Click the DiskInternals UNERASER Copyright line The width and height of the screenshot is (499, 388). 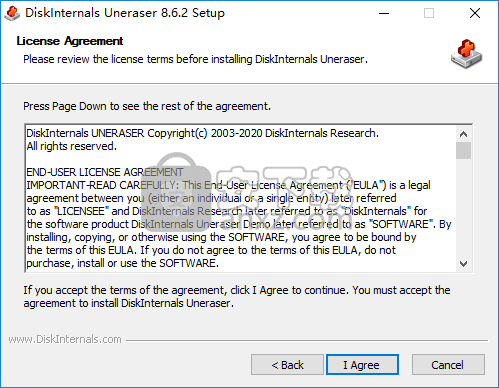pos(203,133)
